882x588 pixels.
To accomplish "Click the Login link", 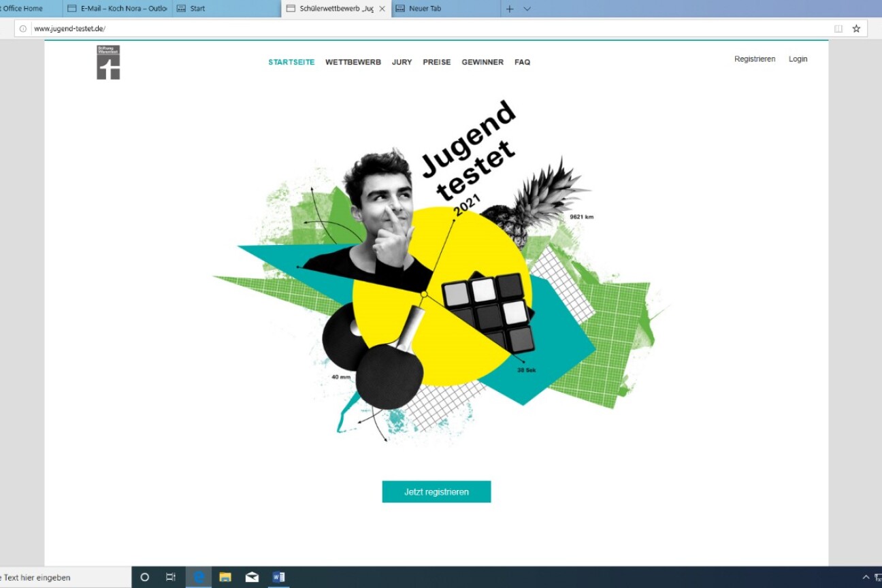I will 798,59.
